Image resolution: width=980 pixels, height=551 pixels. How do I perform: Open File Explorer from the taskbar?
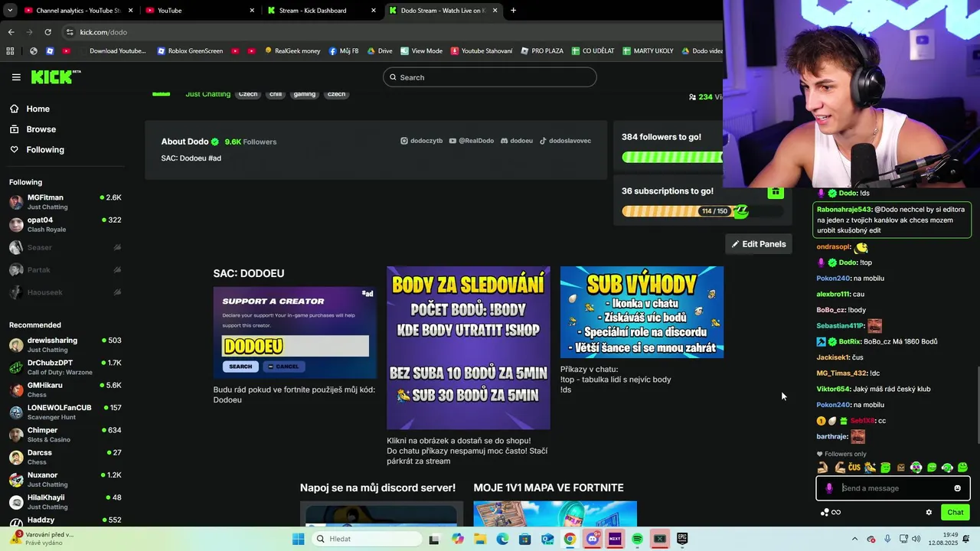pyautogui.click(x=480, y=539)
